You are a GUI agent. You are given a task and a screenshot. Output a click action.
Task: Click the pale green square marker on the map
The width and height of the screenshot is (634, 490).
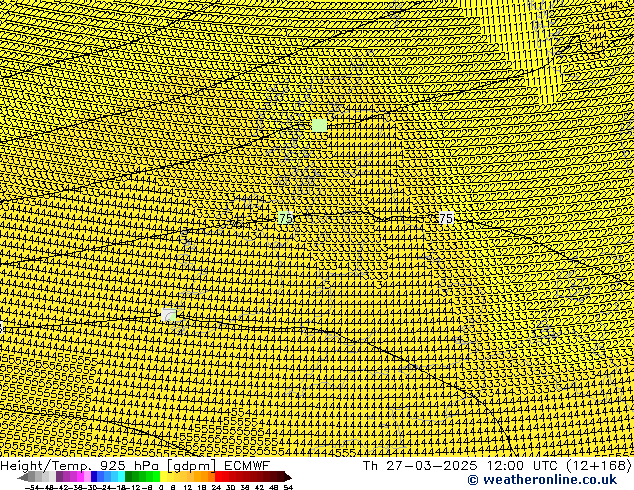pyautogui.click(x=319, y=125)
